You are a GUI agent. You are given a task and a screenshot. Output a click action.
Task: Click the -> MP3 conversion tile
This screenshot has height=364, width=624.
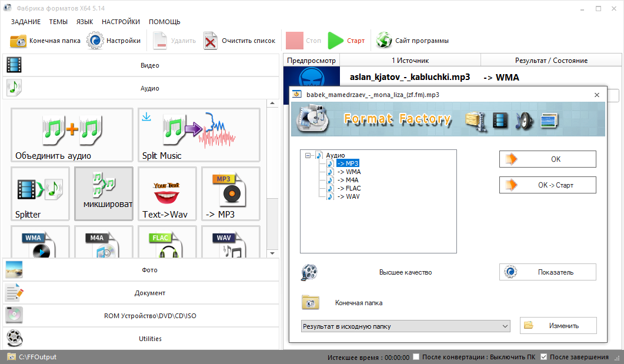(x=231, y=193)
